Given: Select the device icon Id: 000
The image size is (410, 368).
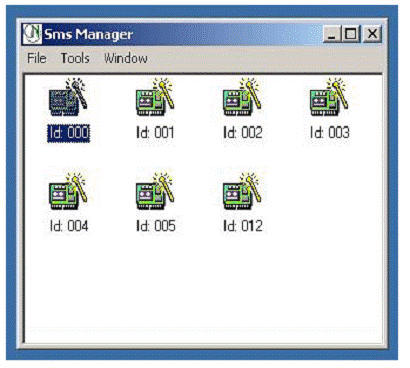Looking at the screenshot, I should (x=68, y=97).
